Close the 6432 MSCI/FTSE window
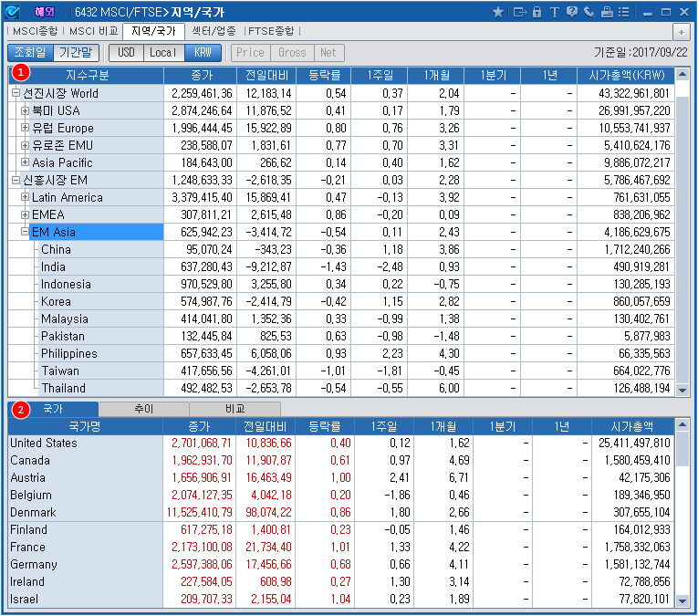698x616 pixels. pos(684,12)
